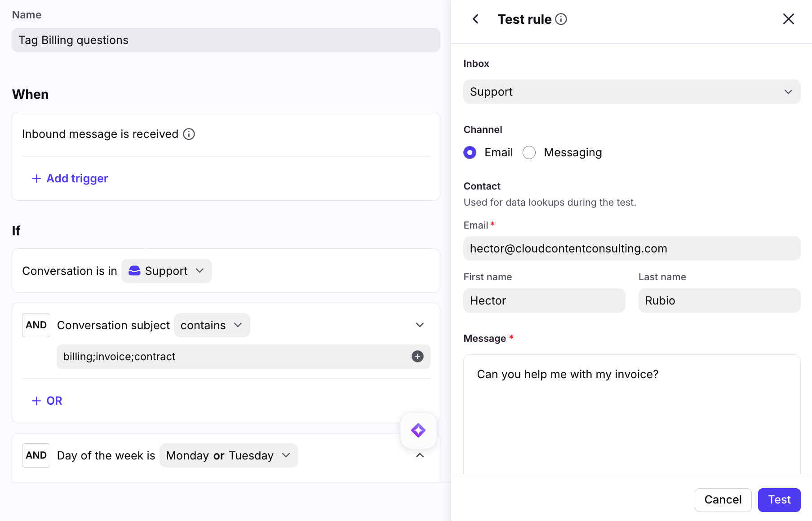The width and height of the screenshot is (812, 521).
Task: Run the rule with the Test button
Action: [x=779, y=500]
